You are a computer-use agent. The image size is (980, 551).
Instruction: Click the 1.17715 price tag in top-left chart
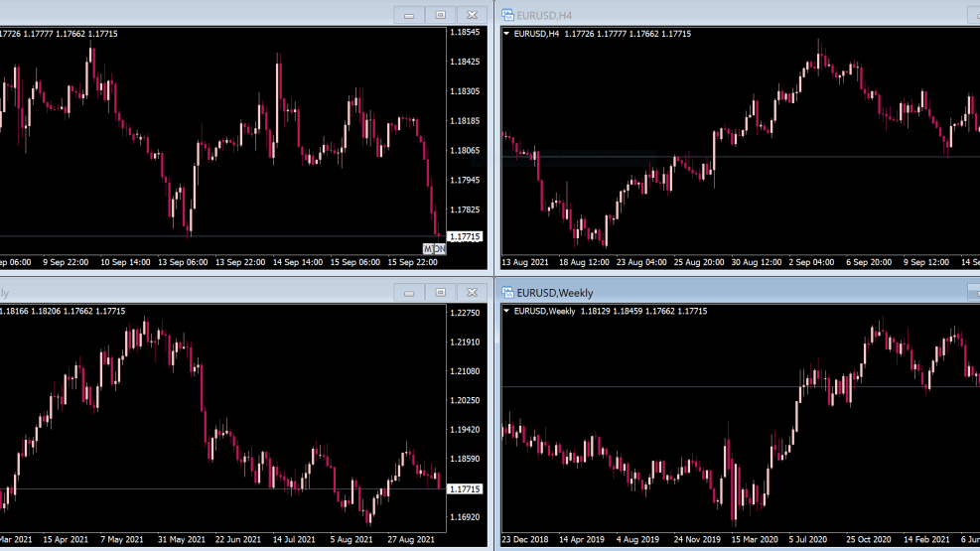[x=465, y=236]
